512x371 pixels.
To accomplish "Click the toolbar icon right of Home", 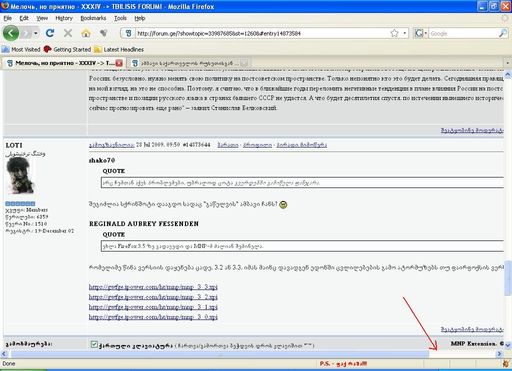I will point(104,33).
